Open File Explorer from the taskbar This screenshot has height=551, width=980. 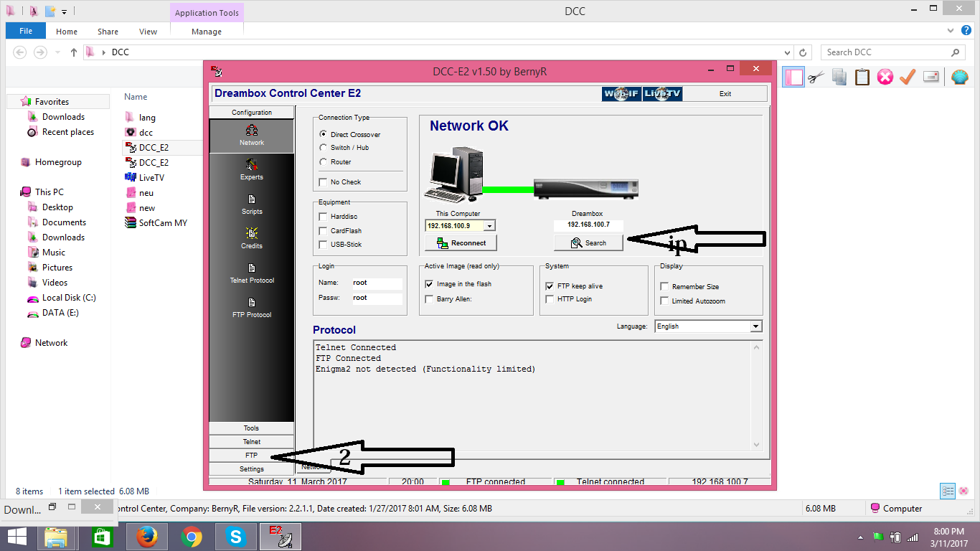click(57, 537)
